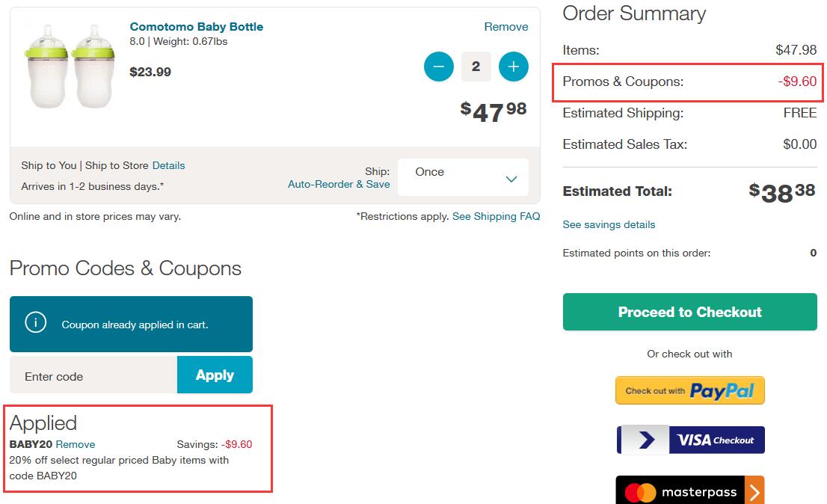Open the Comotomo Baby Bottle product link

196,27
